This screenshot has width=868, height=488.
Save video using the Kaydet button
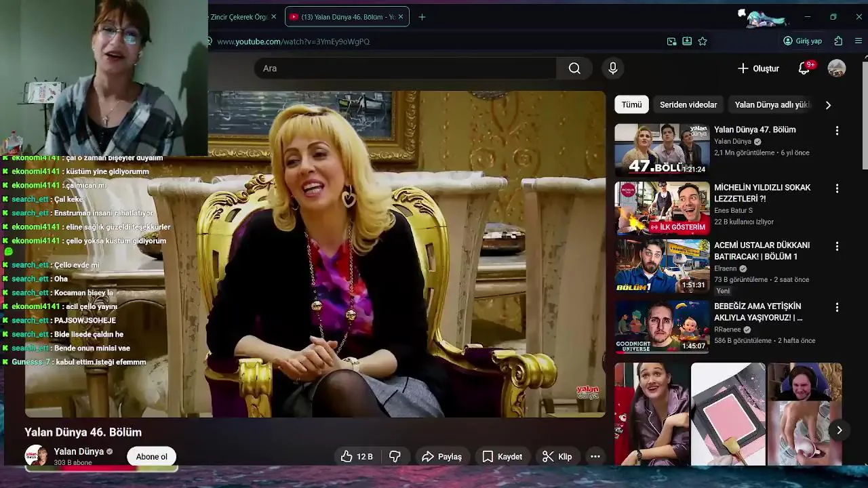[x=502, y=457]
